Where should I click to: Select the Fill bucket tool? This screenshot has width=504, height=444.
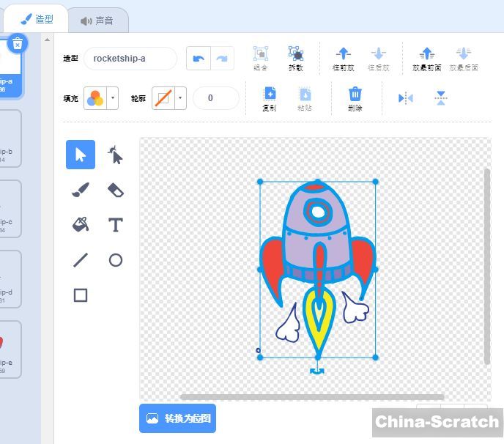(81, 225)
